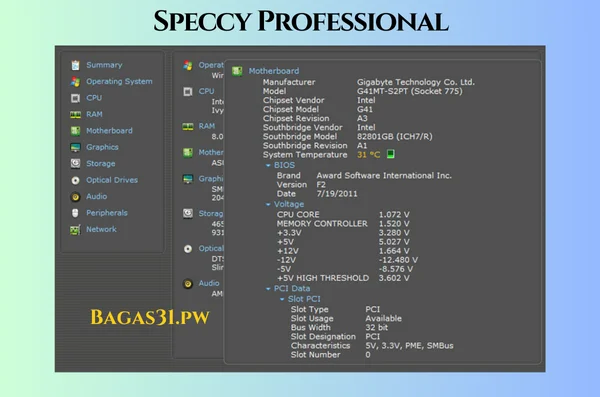Collapse the Slot PCI subsection arrow
600x397 pixels.
[282, 299]
